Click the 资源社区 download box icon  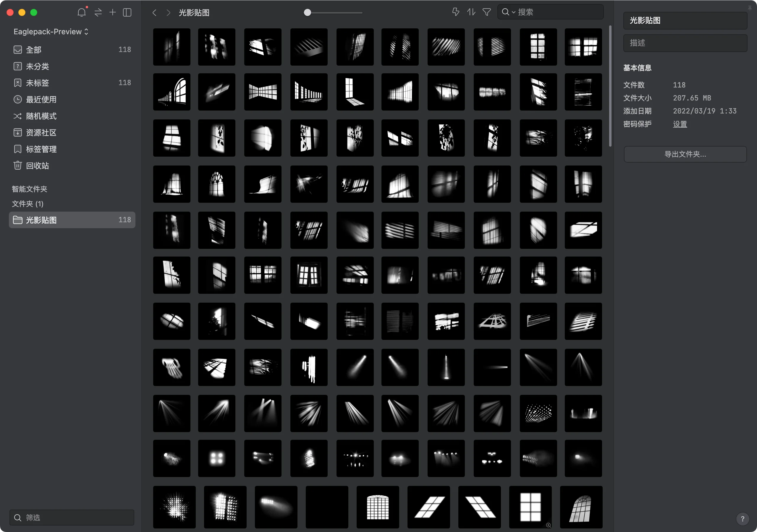[x=17, y=132]
